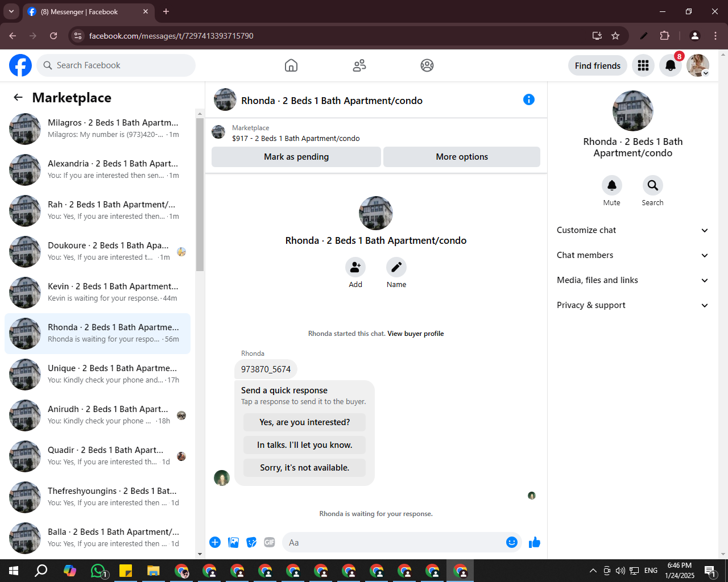Screen dimensions: 728x582
Task: Open the $917 Marketplace listing link
Action: 296,138
